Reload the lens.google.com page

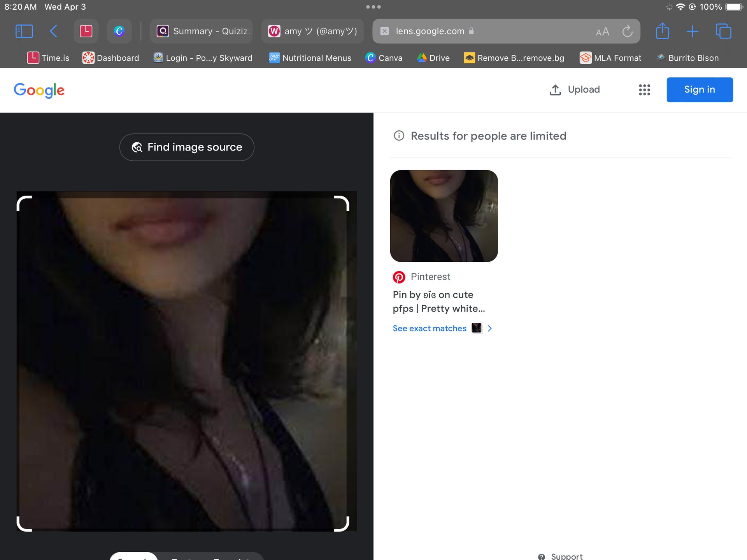point(627,31)
